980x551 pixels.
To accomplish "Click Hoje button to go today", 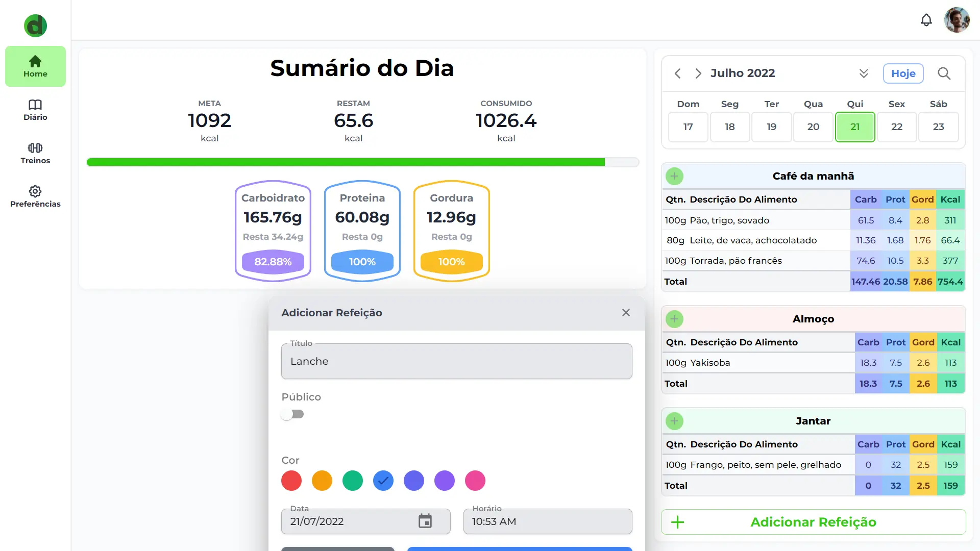I will click(x=902, y=73).
